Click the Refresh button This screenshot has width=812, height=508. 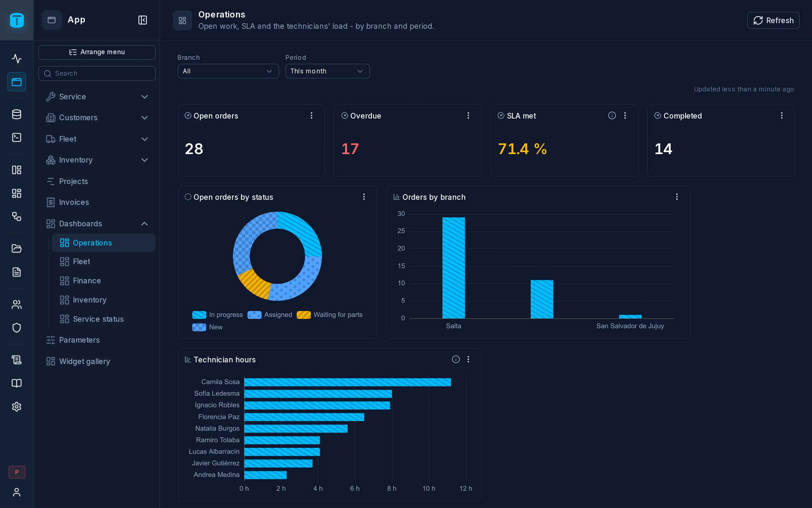[773, 21]
